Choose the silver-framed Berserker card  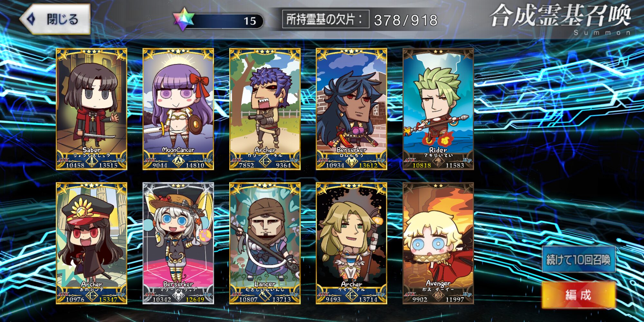click(178, 243)
